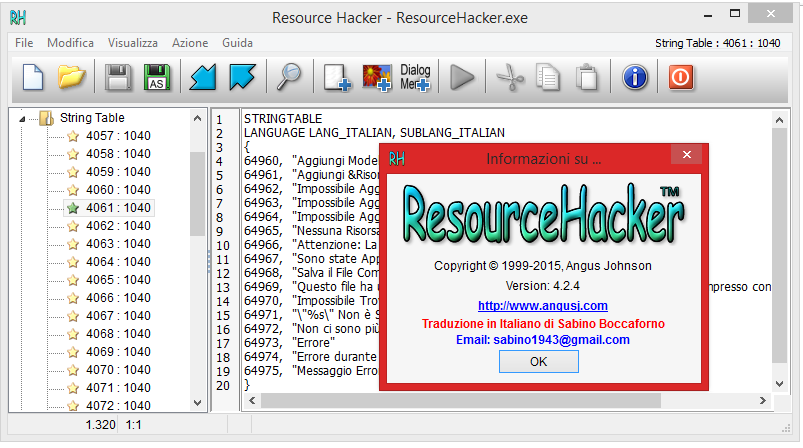Click editor vertical scrollbar up arrow
The image size is (803, 448).
(x=779, y=120)
